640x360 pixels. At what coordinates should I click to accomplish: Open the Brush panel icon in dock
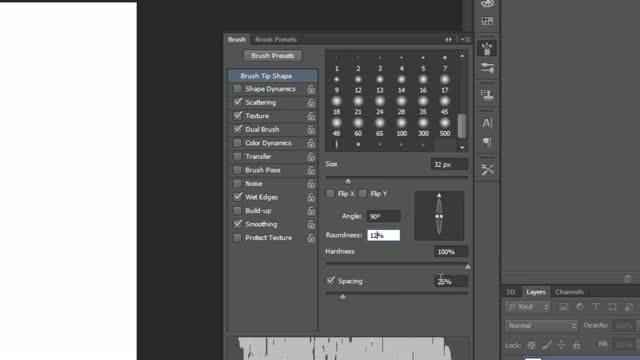point(487,49)
